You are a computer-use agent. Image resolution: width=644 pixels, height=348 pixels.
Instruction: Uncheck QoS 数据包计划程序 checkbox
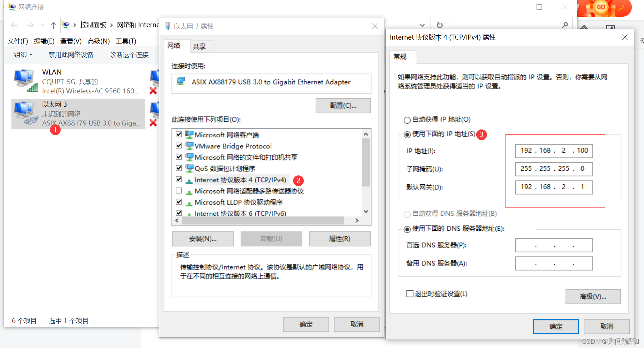pyautogui.click(x=179, y=168)
